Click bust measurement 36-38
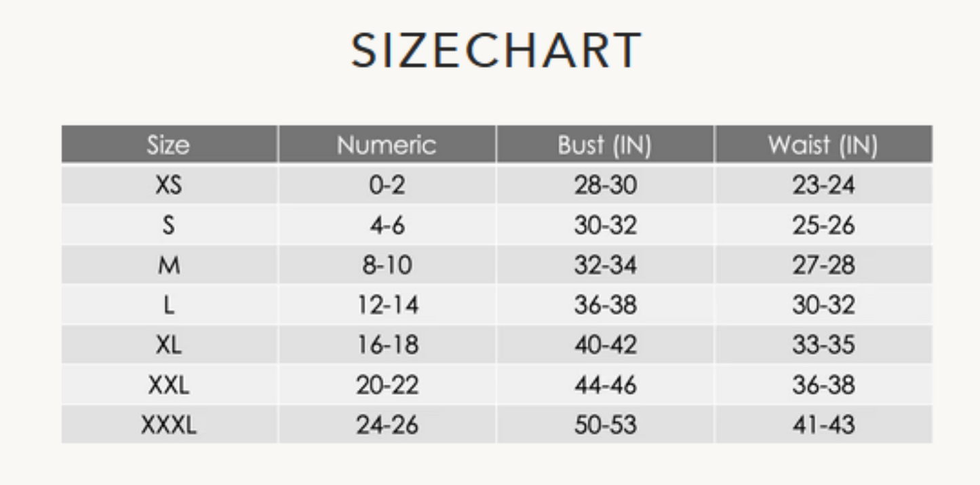This screenshot has height=485, width=980. (605, 305)
